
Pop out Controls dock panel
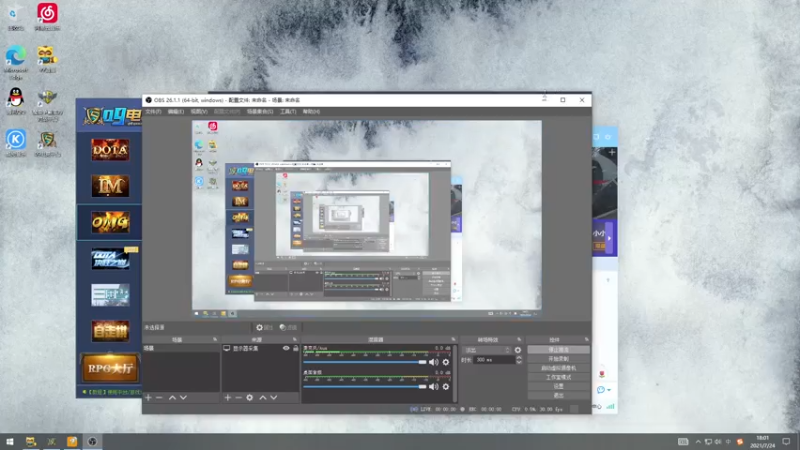(x=586, y=339)
